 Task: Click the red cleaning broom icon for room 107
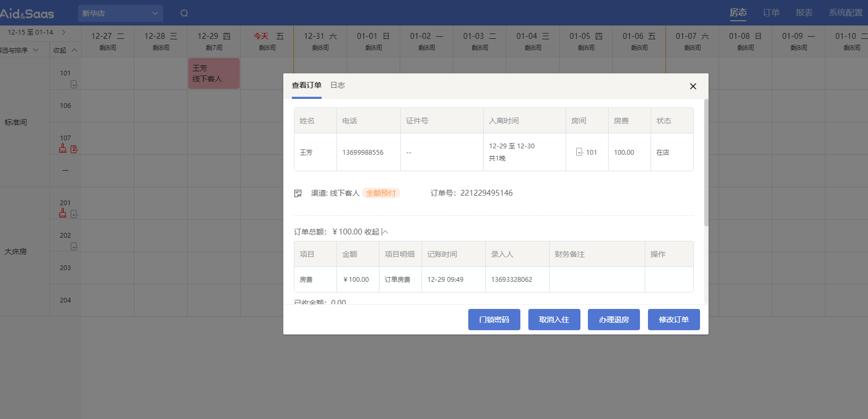tap(63, 148)
